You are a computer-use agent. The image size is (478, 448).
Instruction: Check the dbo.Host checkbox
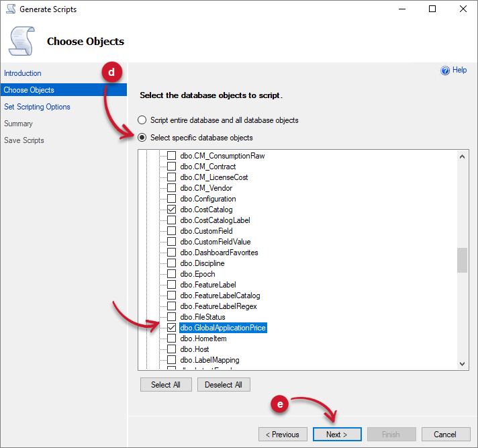pos(172,349)
